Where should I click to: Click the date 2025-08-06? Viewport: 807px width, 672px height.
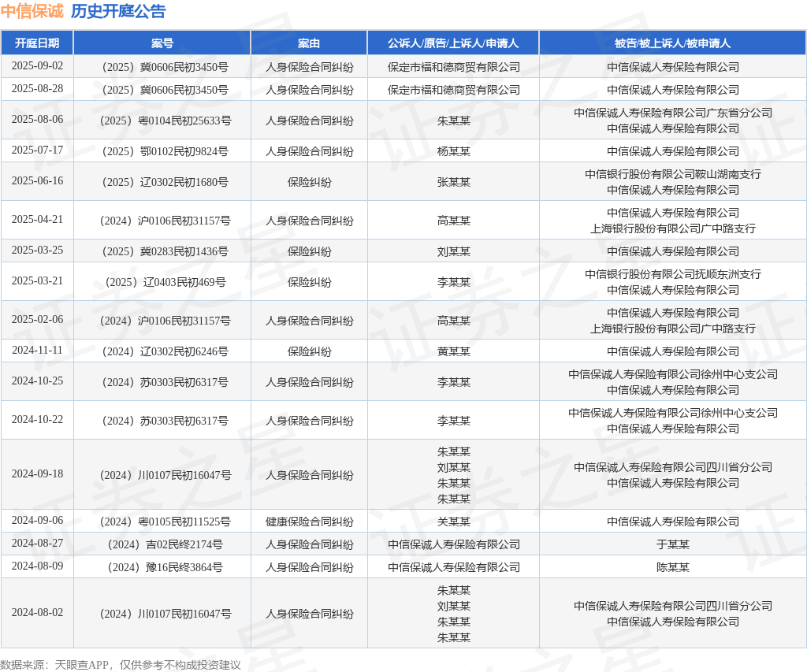pyautogui.click(x=37, y=120)
